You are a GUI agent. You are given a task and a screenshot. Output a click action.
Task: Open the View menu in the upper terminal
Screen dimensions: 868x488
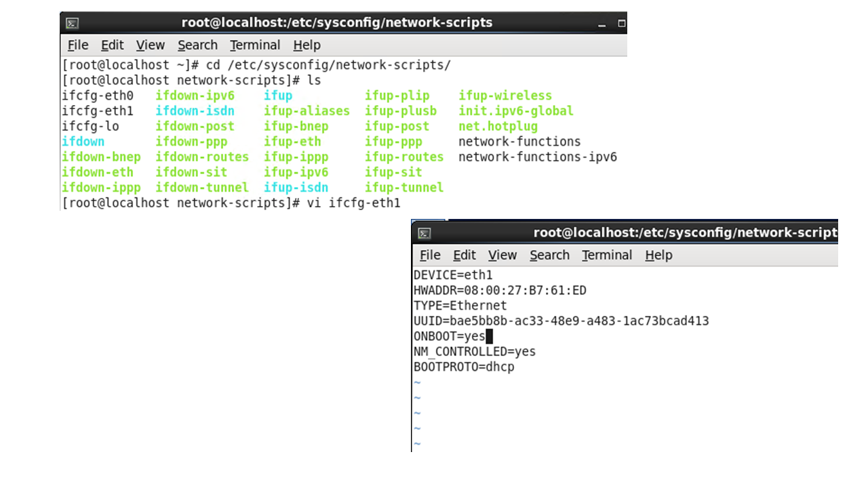(150, 45)
